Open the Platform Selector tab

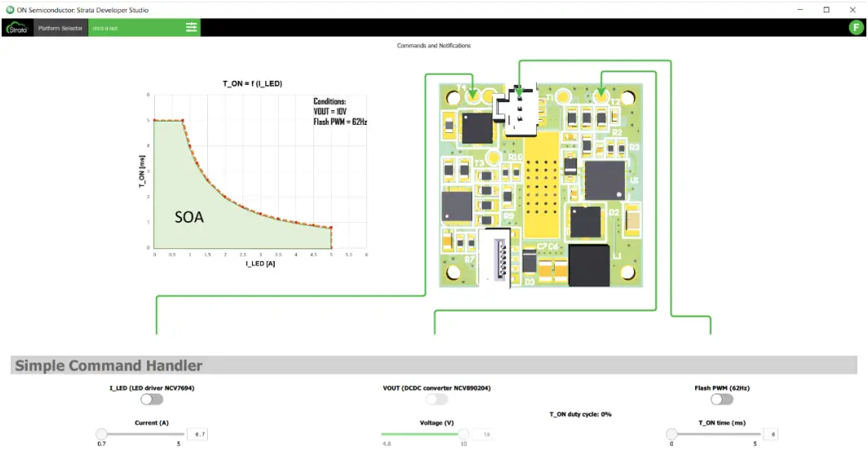point(61,28)
